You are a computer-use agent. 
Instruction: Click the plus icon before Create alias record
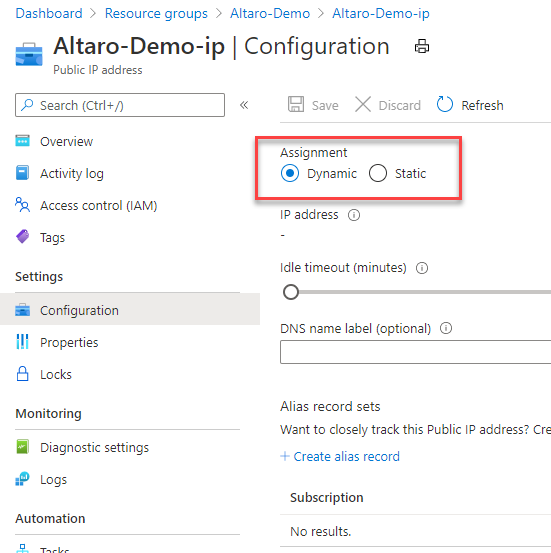(285, 456)
